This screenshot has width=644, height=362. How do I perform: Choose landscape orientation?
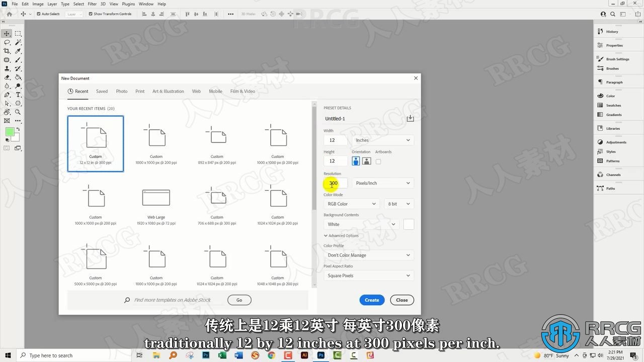click(367, 161)
